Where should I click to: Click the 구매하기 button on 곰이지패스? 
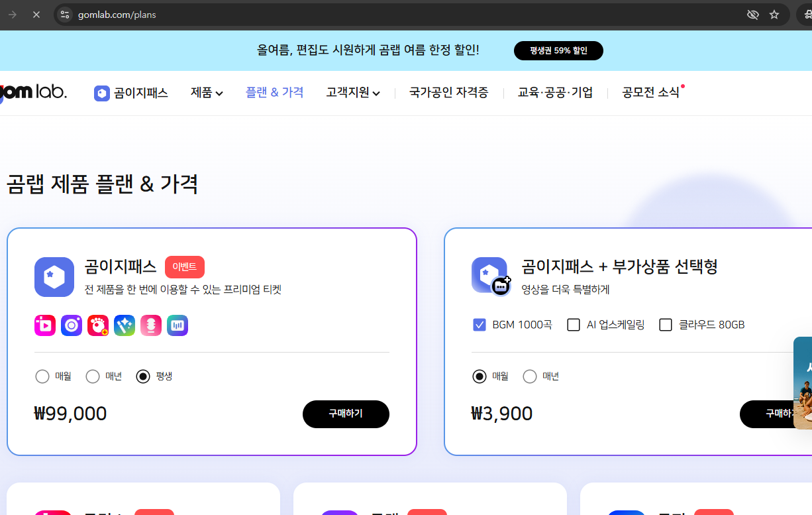[x=346, y=414]
